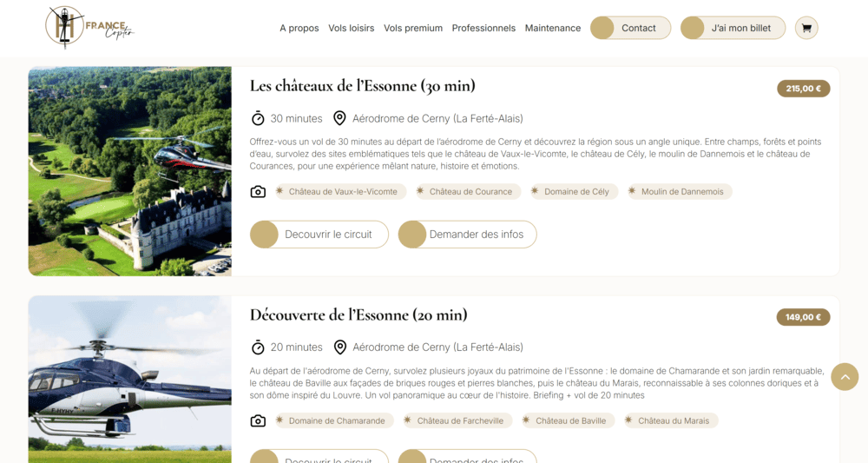
Task: Open the A propos menu
Action: pos(299,29)
